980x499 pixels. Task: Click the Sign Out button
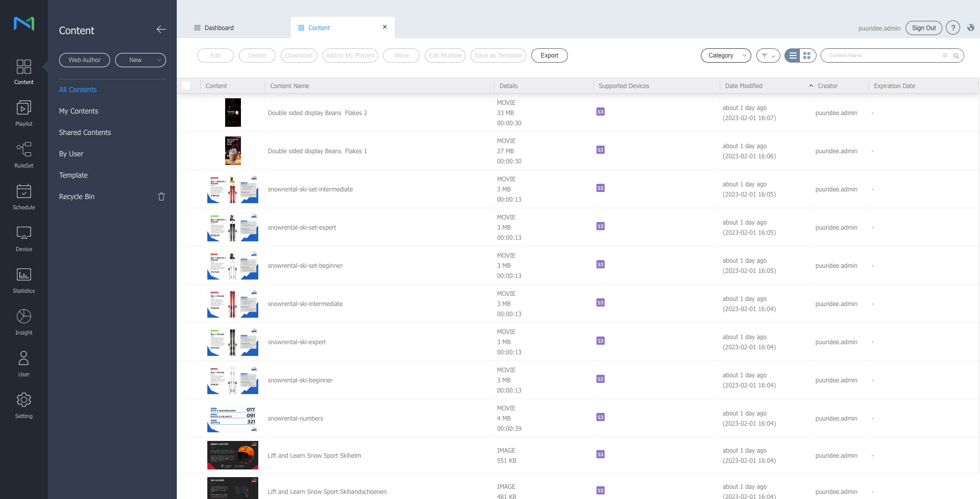pos(924,28)
